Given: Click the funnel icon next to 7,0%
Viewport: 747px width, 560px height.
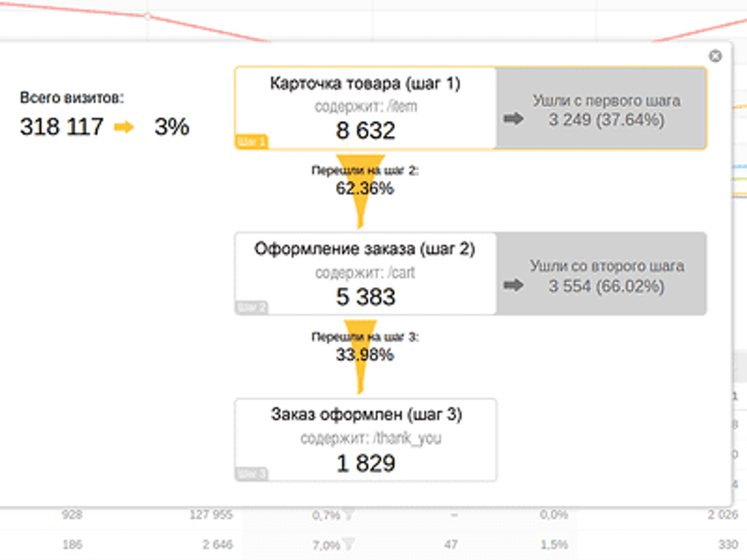Looking at the screenshot, I should [350, 544].
